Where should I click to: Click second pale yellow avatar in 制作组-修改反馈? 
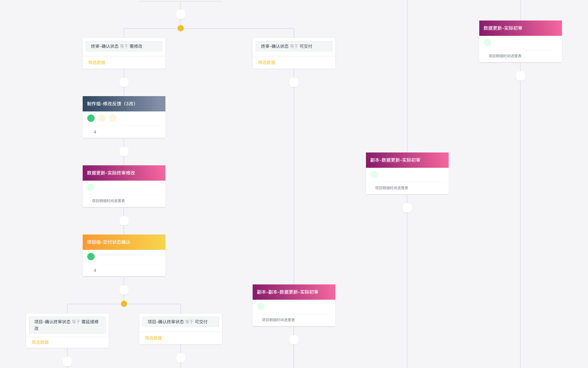pos(113,118)
